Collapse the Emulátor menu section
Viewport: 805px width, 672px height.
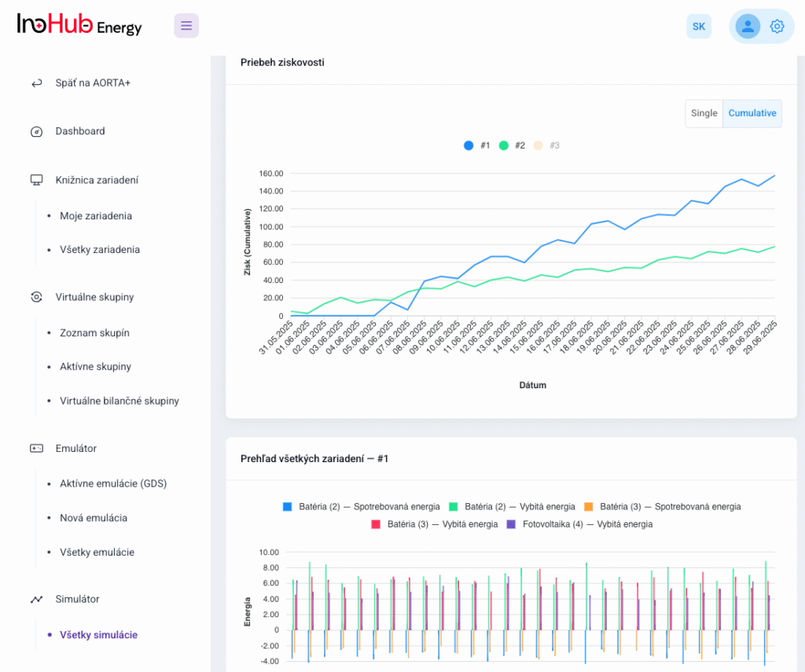pos(75,448)
